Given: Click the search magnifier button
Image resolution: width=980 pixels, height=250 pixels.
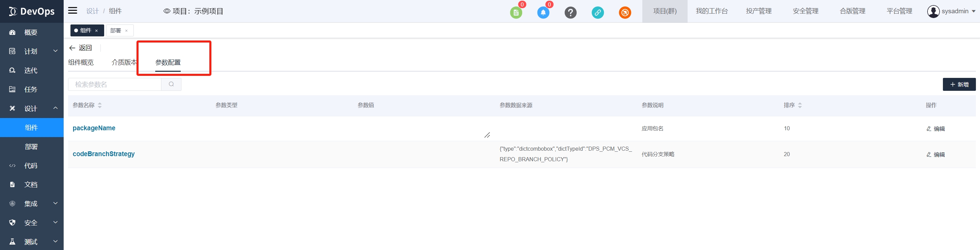Looking at the screenshot, I should [171, 84].
